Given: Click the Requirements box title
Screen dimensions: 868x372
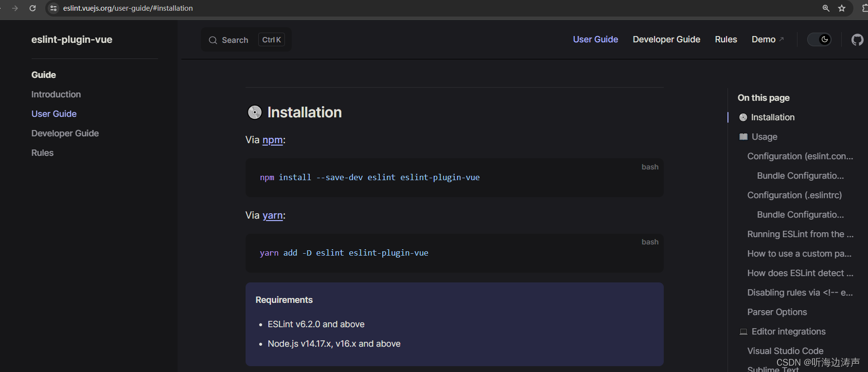Looking at the screenshot, I should pyautogui.click(x=284, y=300).
